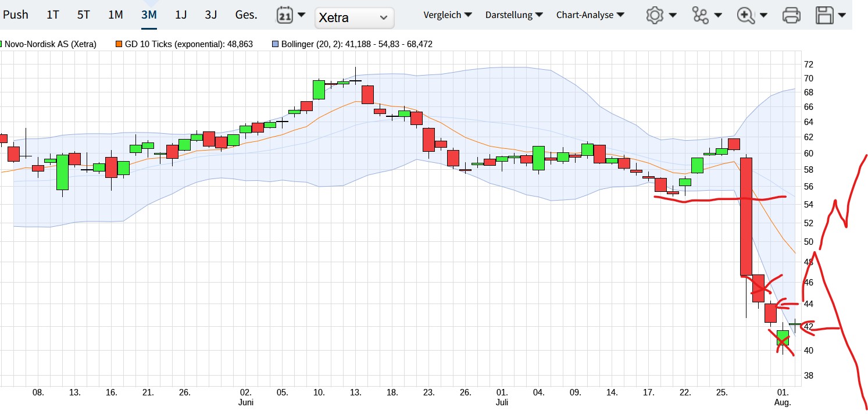Click the green Novo-Nordisk legend color swatch

[x=1, y=44]
